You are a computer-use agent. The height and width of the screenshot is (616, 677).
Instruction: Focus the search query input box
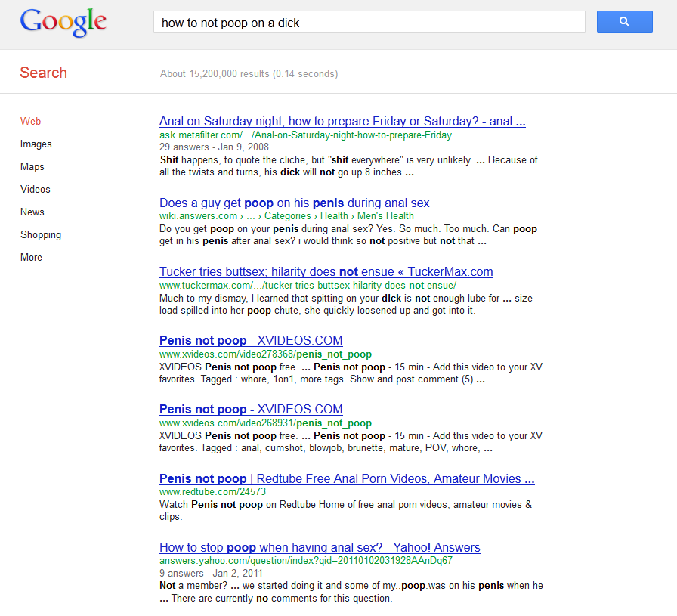click(369, 22)
